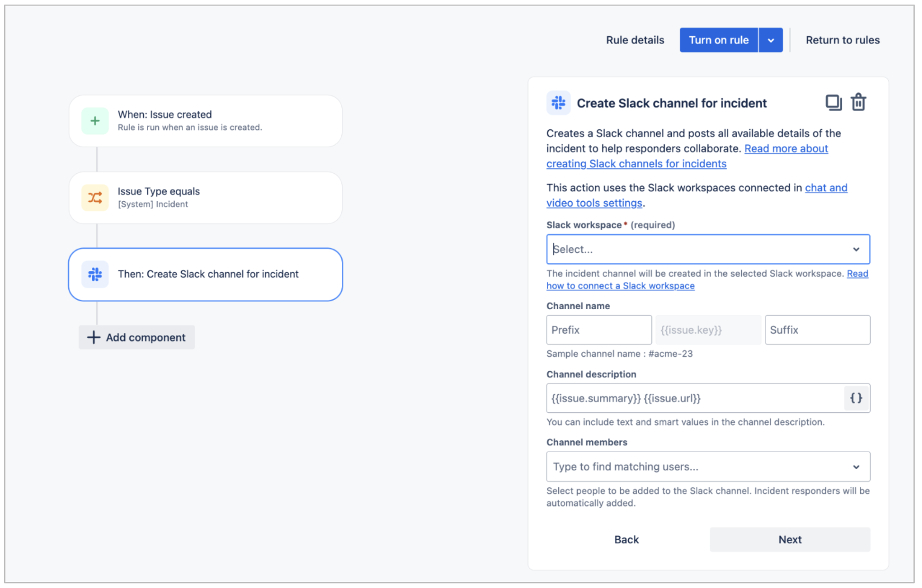The width and height of the screenshot is (922, 588).
Task: Click the disabled {{issue.key}} field
Action: (708, 330)
